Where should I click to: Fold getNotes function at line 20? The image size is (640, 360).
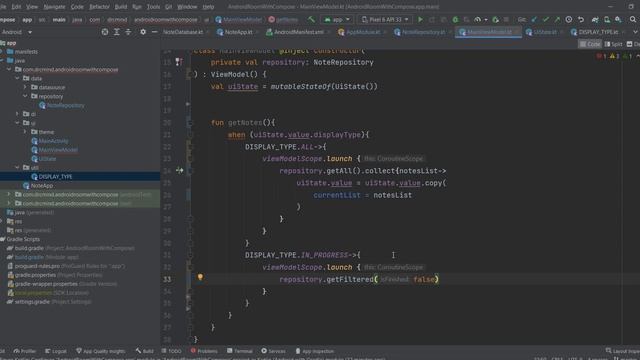point(189,122)
